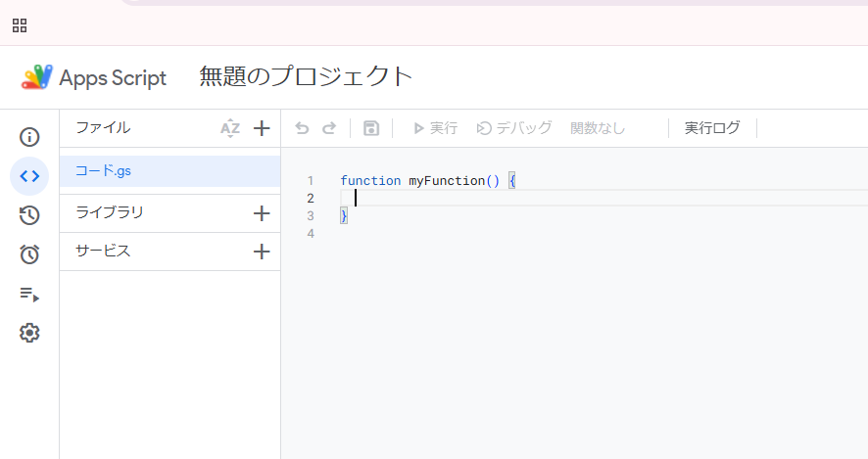Start debugging with デバッグ button
Viewport: 868px width, 459px height.
pyautogui.click(x=514, y=128)
